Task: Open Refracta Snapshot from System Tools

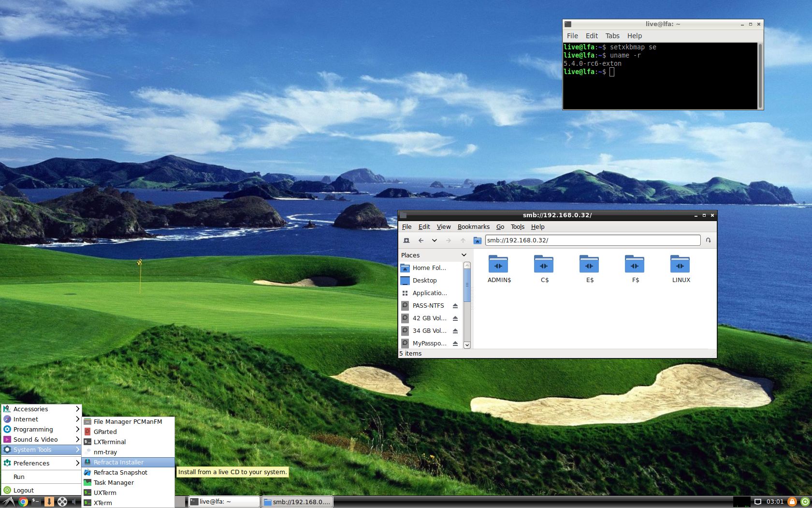Action: click(120, 472)
